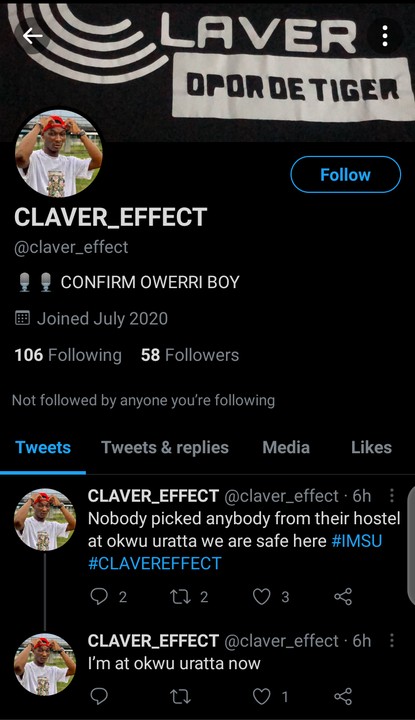Viewport: 415px width, 720px height.
Task: Tap the back arrow icon
Action: [32, 35]
